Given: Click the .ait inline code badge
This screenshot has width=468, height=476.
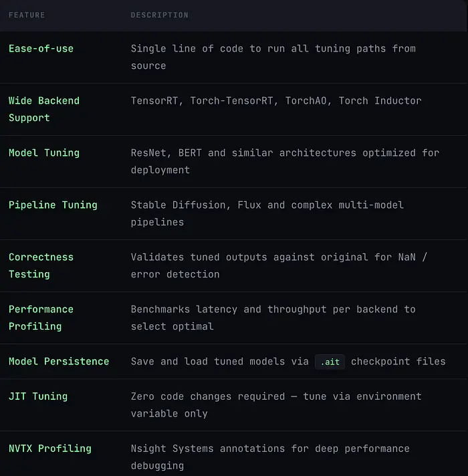Looking at the screenshot, I should pyautogui.click(x=330, y=362).
